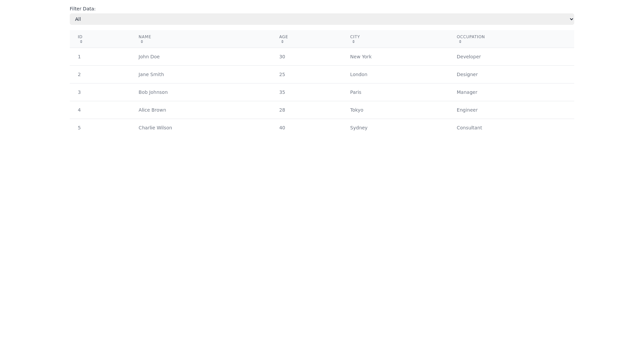
Task: Sort by the OCCUPATION column header
Action: tap(471, 37)
